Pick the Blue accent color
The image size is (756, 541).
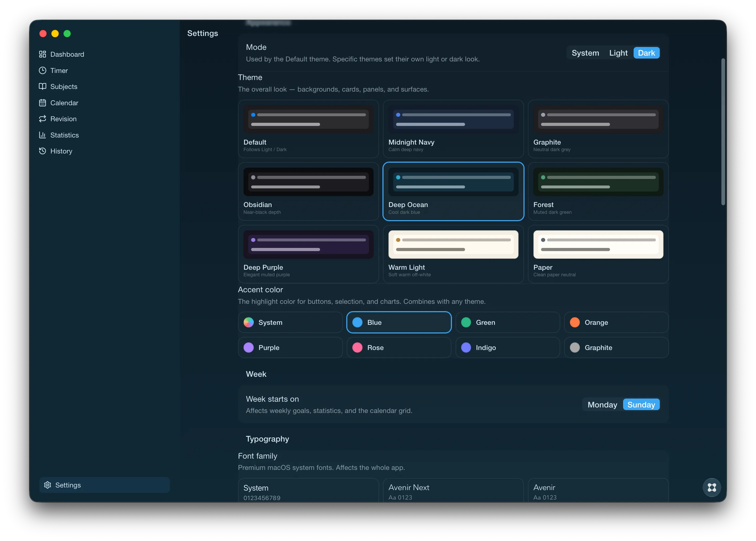click(x=399, y=322)
